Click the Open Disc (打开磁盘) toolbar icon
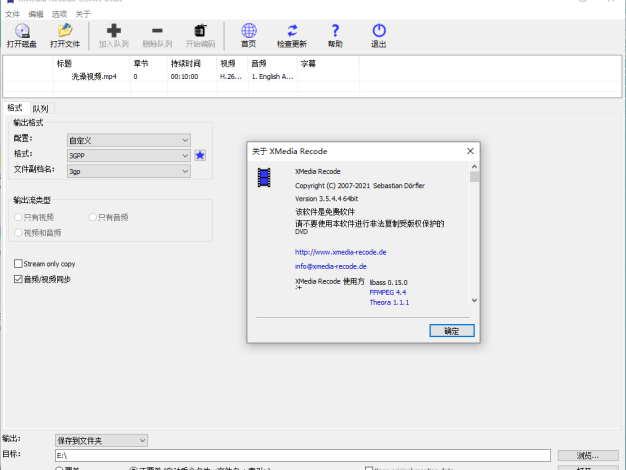This screenshot has height=470, width=626. [22, 31]
